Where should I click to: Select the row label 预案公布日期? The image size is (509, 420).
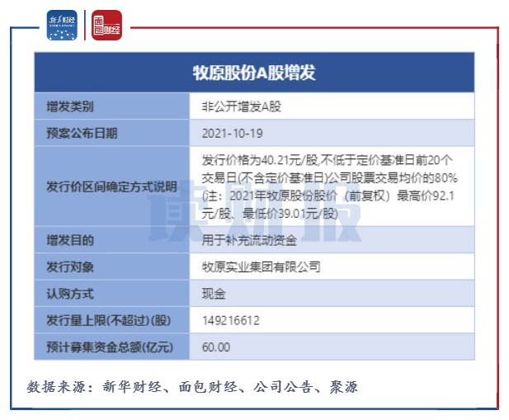[x=82, y=134]
